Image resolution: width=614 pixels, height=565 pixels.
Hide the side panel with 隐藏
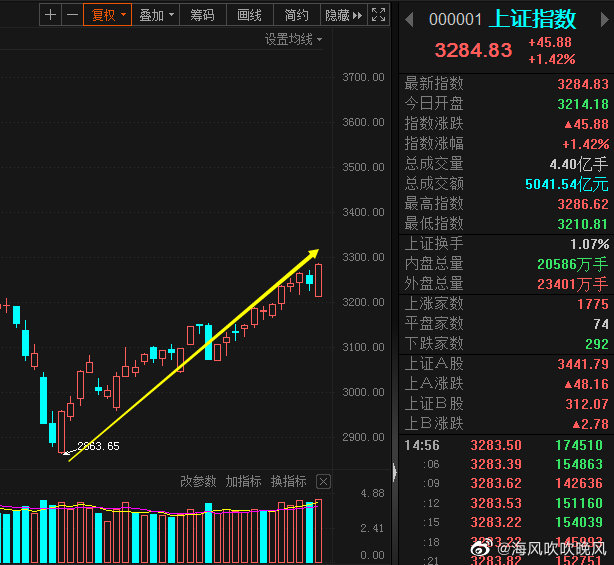(338, 15)
